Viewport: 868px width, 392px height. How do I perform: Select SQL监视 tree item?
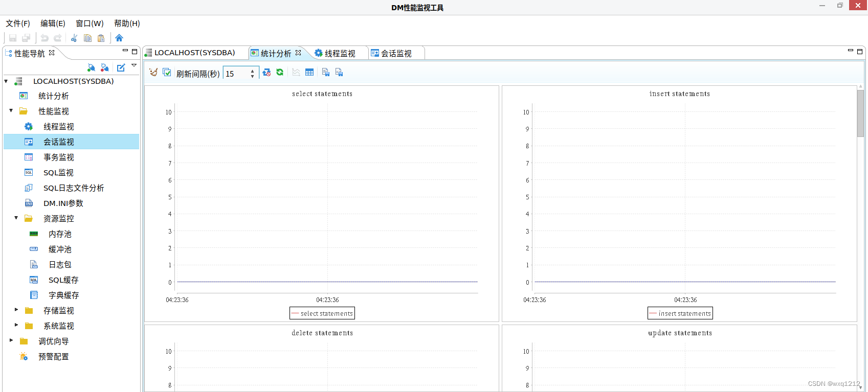58,173
